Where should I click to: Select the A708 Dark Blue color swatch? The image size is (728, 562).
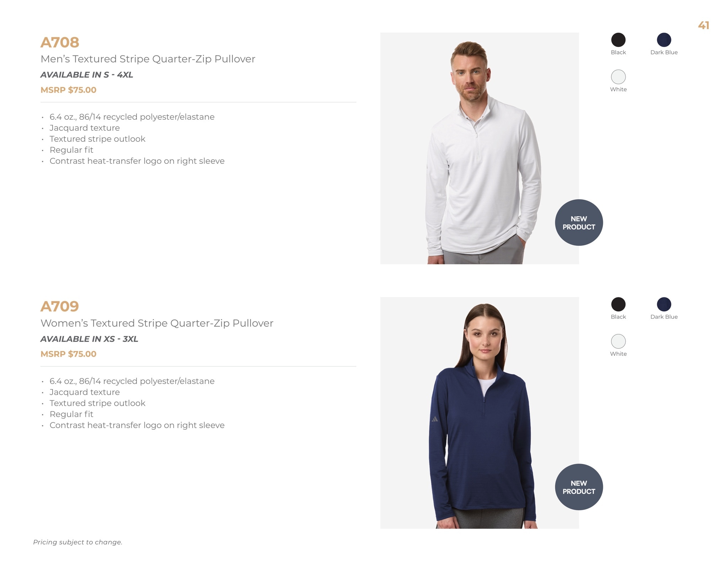(x=664, y=40)
